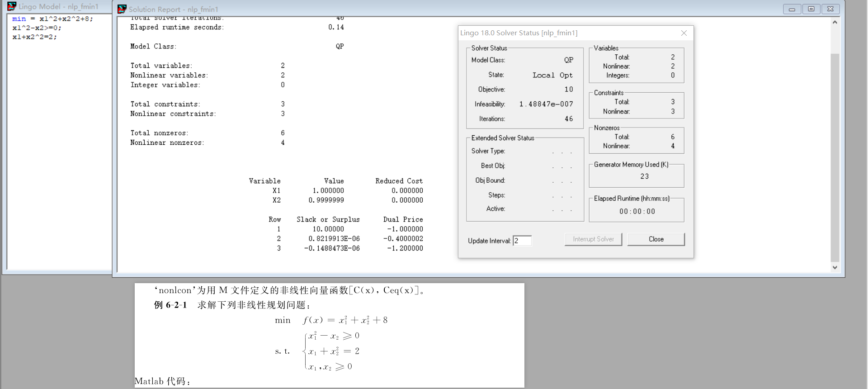The width and height of the screenshot is (868, 389).
Task: Click the dual price '-1.200000'
Action: (x=405, y=248)
